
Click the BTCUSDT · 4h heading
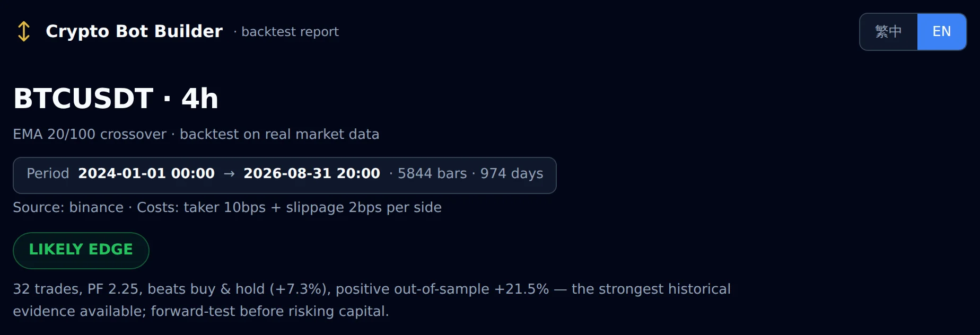(116, 98)
